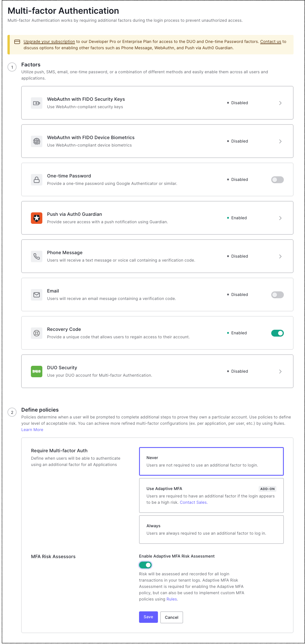The image size is (305, 644).
Task: Click the Recovery Code lifebuoy icon
Action: tap(37, 333)
